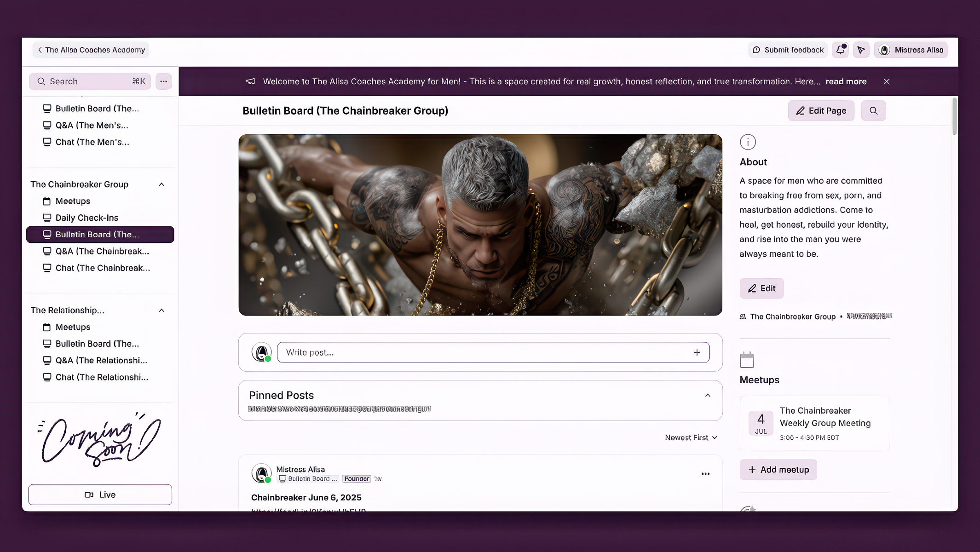The height and width of the screenshot is (552, 980).
Task: Open the Newest First sort dropdown
Action: (x=691, y=437)
